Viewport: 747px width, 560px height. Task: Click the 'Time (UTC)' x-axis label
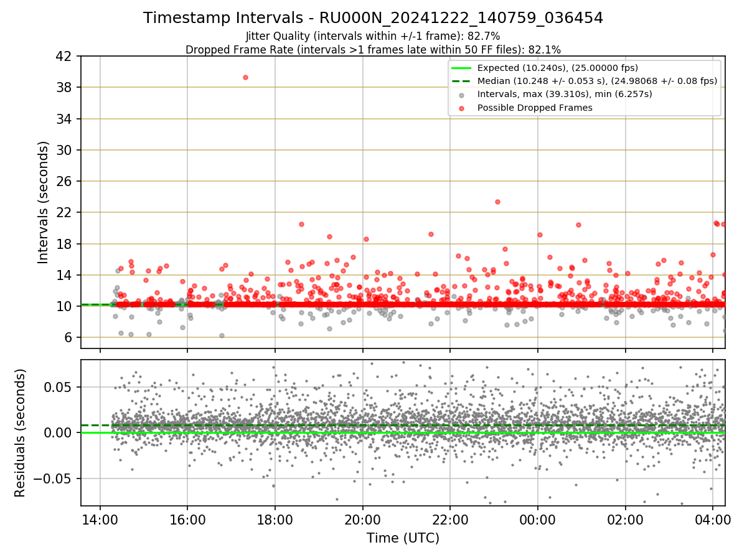click(x=403, y=538)
